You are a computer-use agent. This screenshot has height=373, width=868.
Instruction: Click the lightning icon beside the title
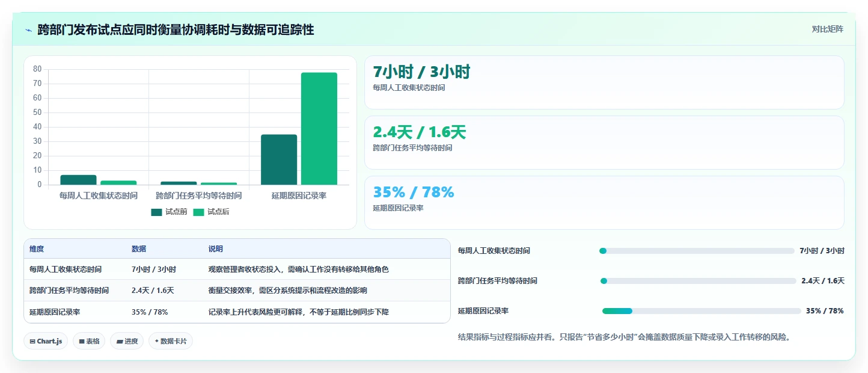click(28, 30)
